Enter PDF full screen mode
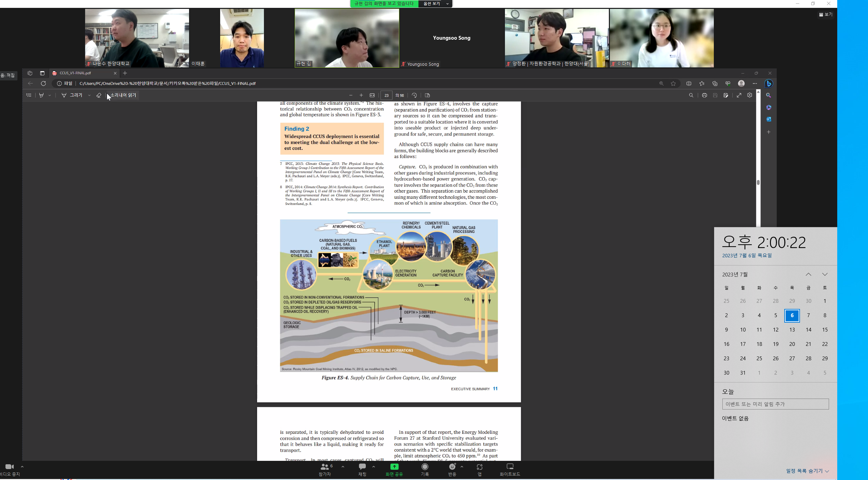The width and height of the screenshot is (868, 480). click(x=739, y=95)
